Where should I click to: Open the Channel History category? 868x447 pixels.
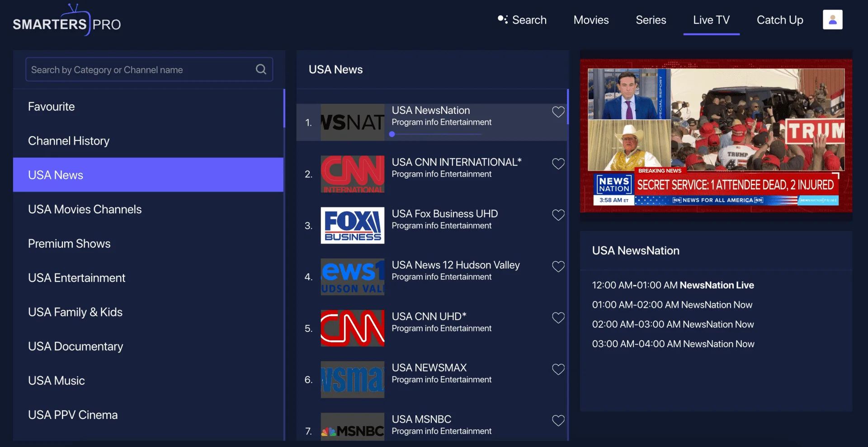(x=148, y=141)
